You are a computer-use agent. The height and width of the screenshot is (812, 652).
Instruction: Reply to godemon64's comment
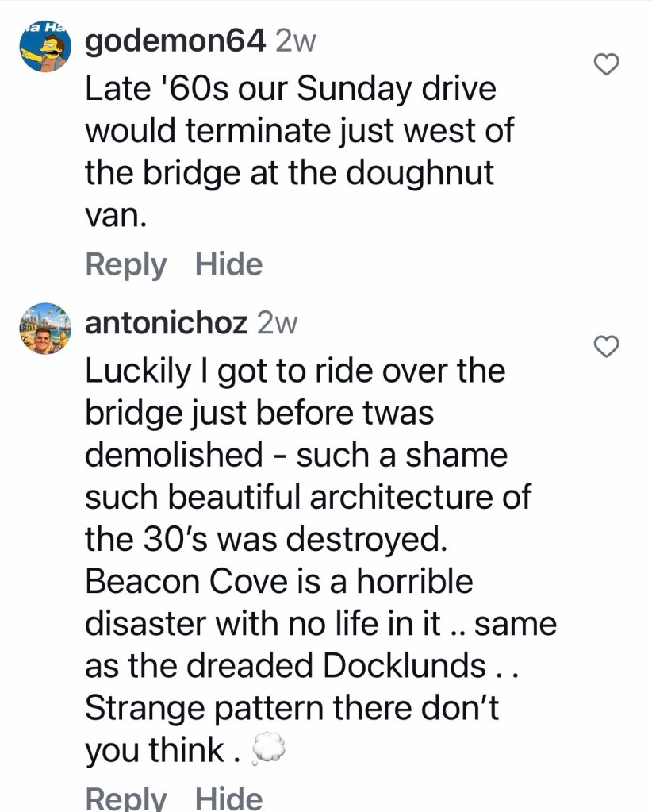125,264
